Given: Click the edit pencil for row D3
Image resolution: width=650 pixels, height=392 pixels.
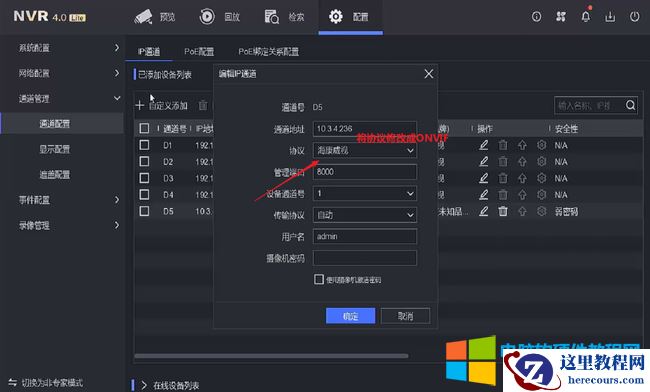Looking at the screenshot, I should [x=483, y=178].
